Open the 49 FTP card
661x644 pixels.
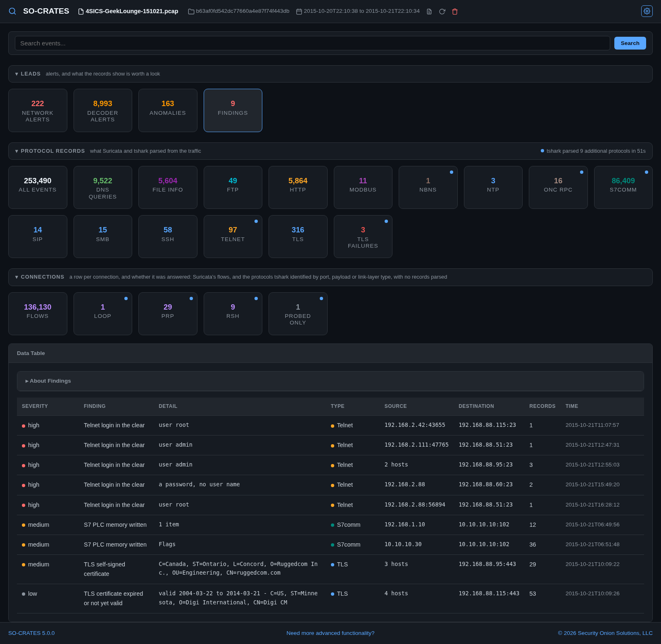(233, 187)
